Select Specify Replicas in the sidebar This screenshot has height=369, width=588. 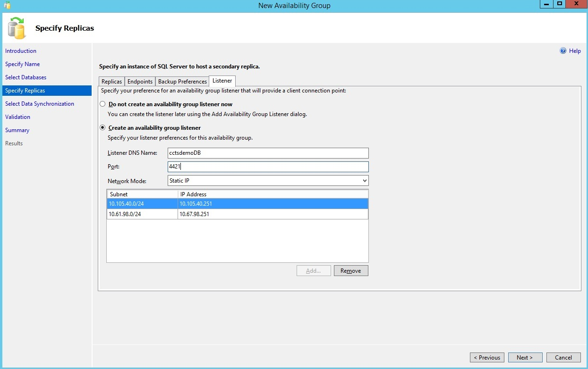(x=47, y=91)
